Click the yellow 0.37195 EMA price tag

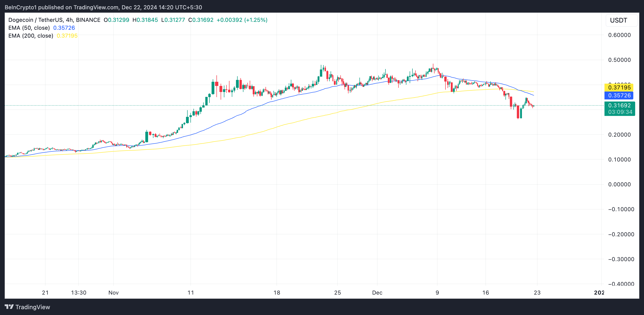click(x=619, y=87)
